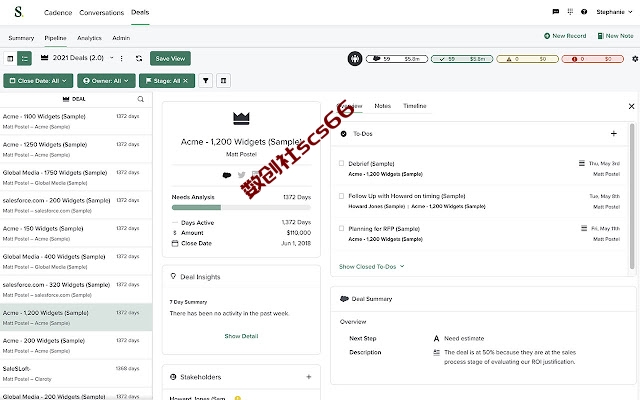Switch to the Analytics tab

point(89,38)
